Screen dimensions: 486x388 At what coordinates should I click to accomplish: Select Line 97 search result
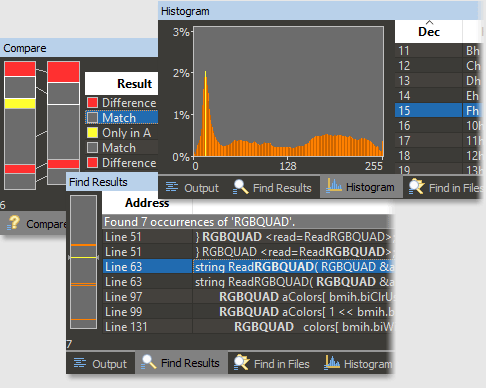coord(248,297)
